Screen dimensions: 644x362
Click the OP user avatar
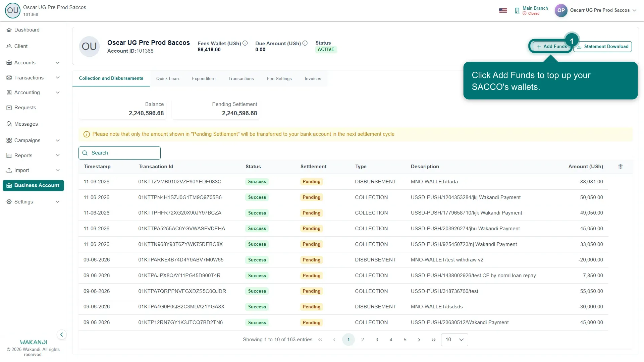click(561, 10)
